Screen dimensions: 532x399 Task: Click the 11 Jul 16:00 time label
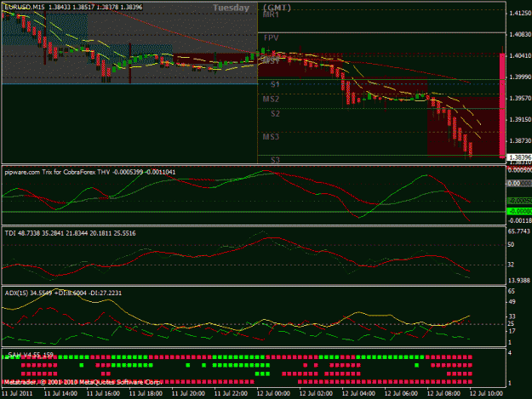[103, 394]
